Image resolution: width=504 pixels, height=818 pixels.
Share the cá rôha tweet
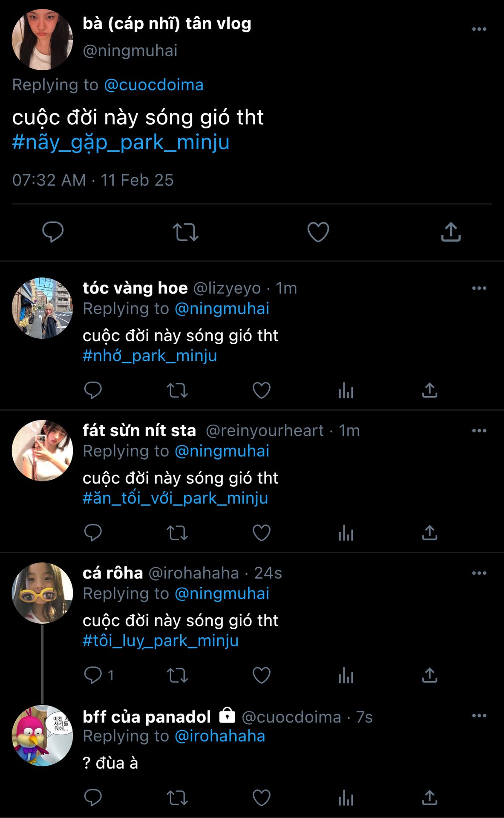[x=429, y=675]
